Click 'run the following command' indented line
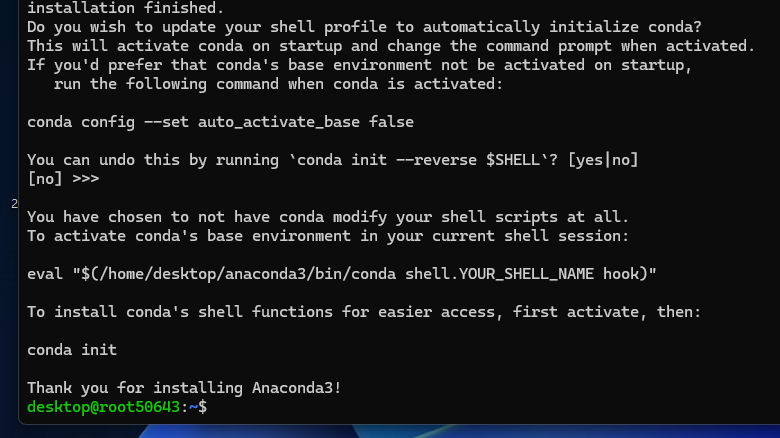This screenshot has height=438, width=780. pyautogui.click(x=279, y=84)
